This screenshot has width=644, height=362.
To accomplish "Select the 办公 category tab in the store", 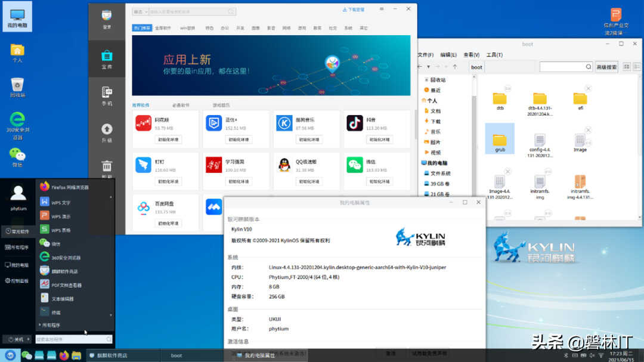I will [225, 28].
